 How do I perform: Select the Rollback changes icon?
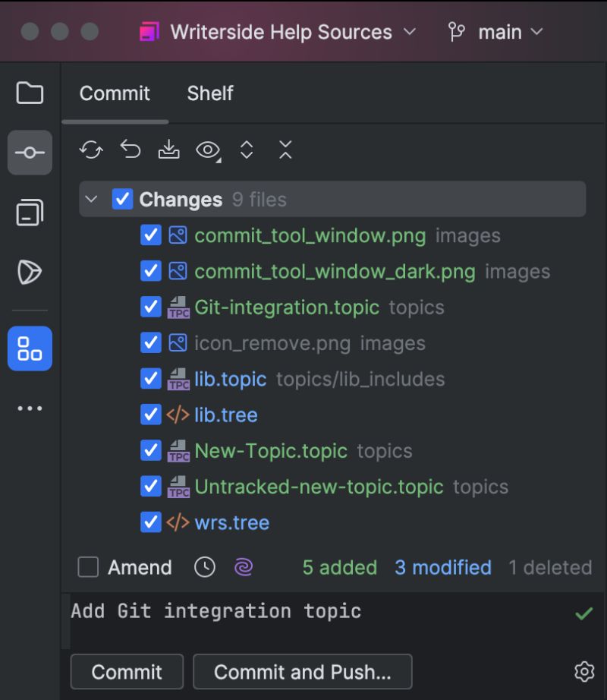(130, 150)
